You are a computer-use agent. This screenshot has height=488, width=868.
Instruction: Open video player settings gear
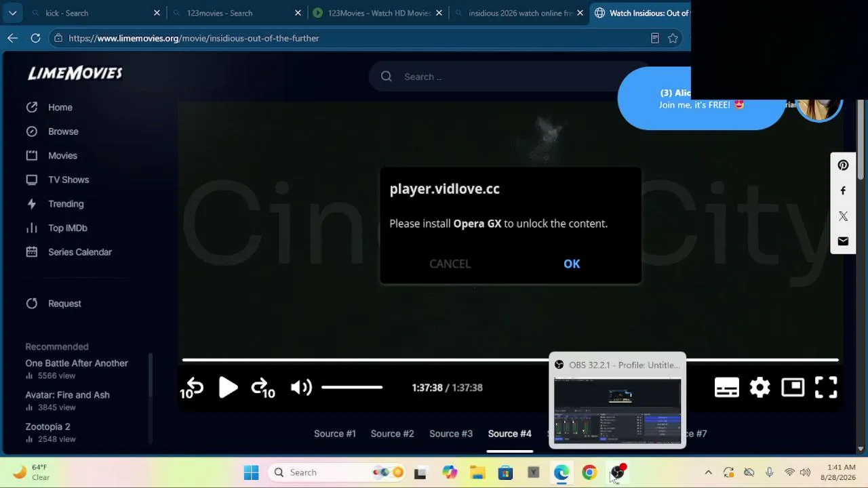click(759, 388)
